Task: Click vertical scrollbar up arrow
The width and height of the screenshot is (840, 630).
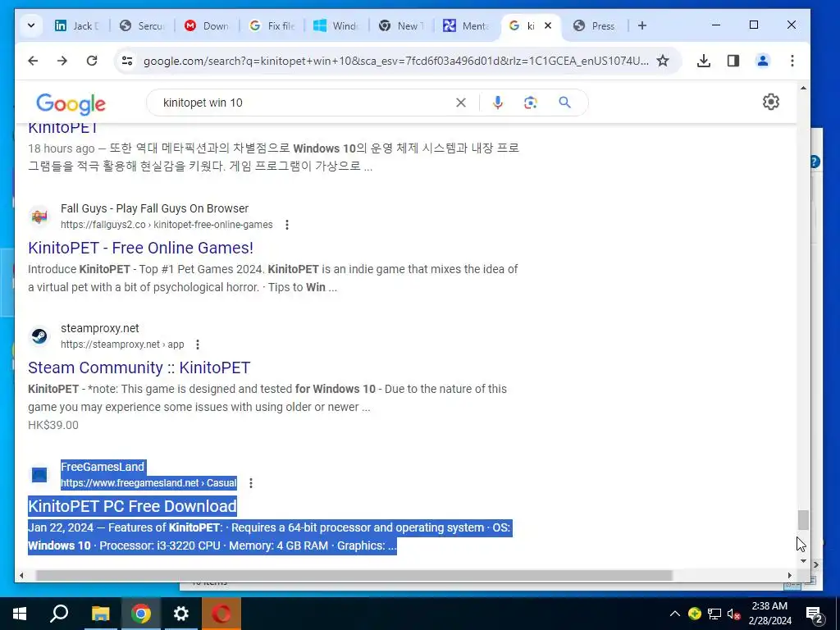Action: [803, 87]
